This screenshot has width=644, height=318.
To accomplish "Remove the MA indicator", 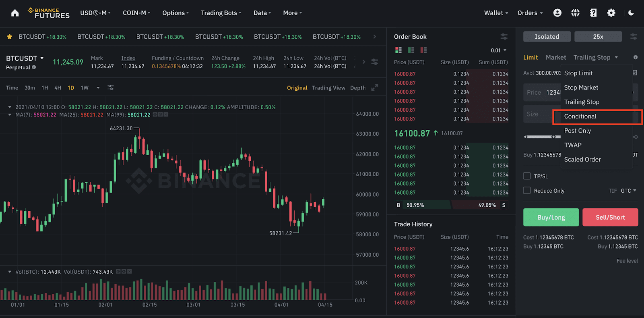I will [x=166, y=115].
